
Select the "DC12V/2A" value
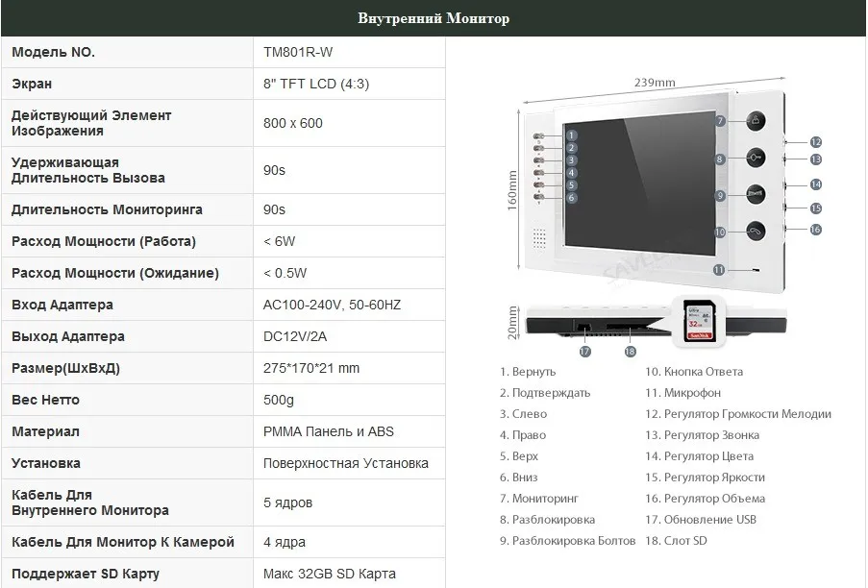(x=295, y=336)
